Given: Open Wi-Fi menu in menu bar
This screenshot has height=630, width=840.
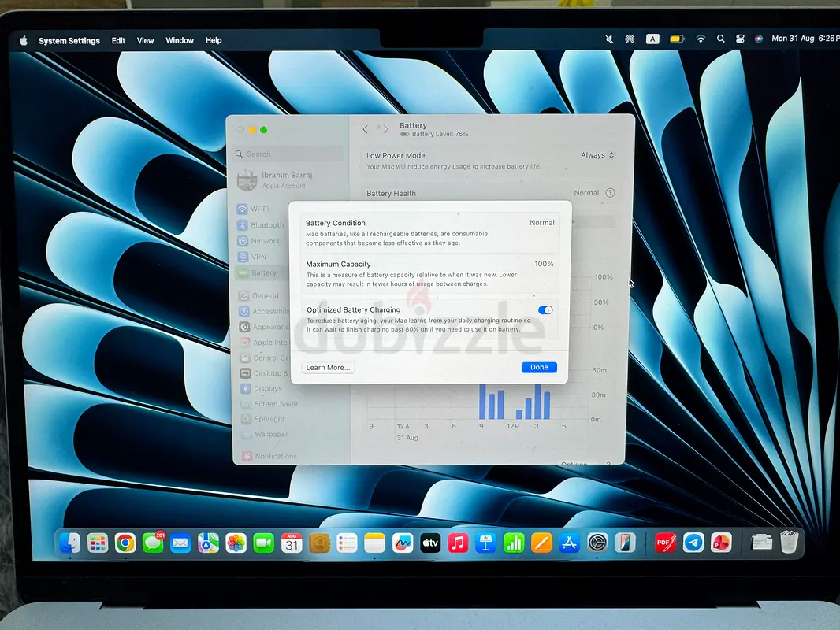Looking at the screenshot, I should pos(701,39).
